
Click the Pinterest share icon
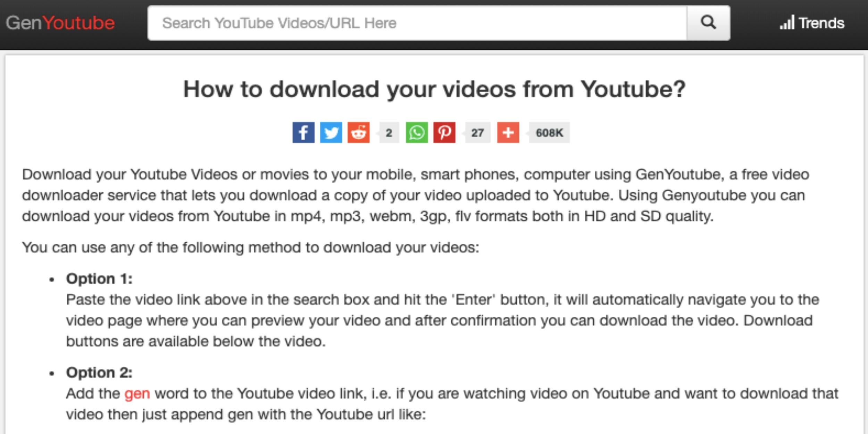443,133
